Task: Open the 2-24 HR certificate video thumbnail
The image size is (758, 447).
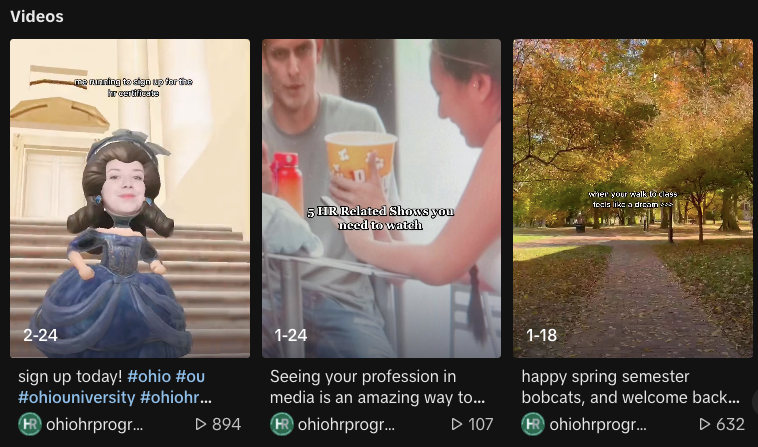Action: (130, 198)
